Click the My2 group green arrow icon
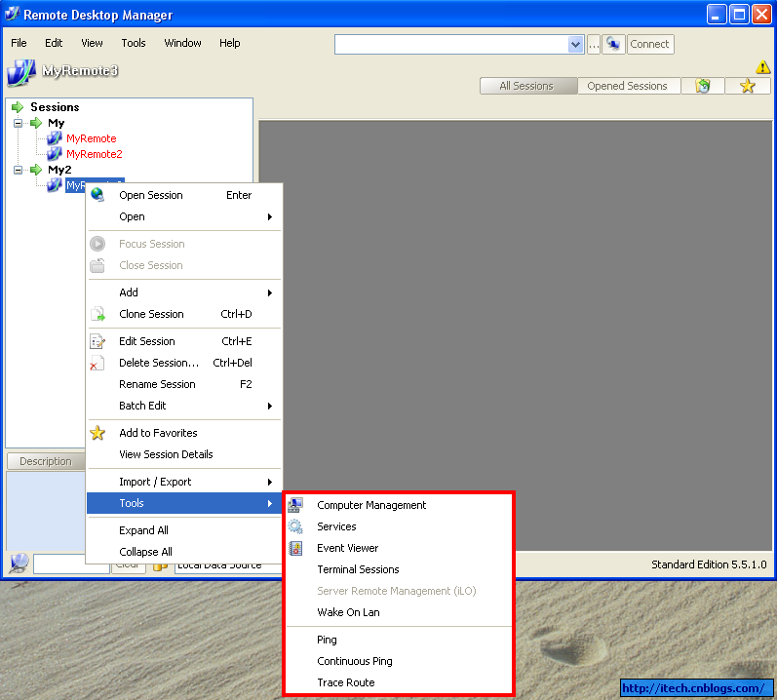Screen dimensions: 777x700 (x=36, y=170)
